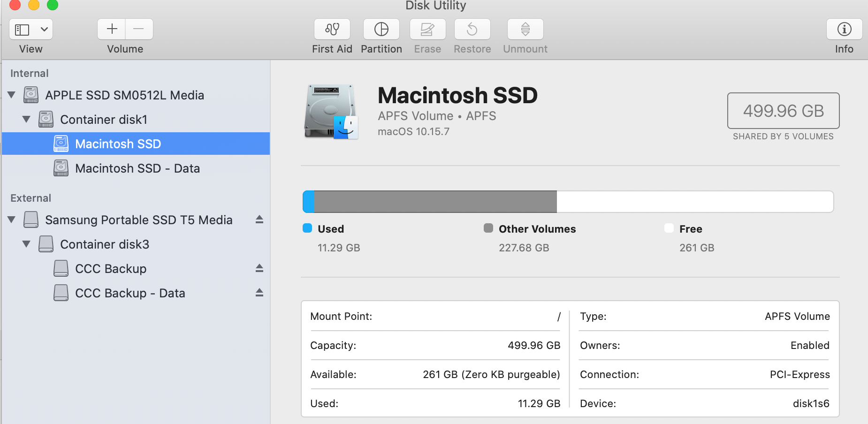Select the Macintosh SSD volume row
The height and width of the screenshot is (424, 868).
coord(136,144)
